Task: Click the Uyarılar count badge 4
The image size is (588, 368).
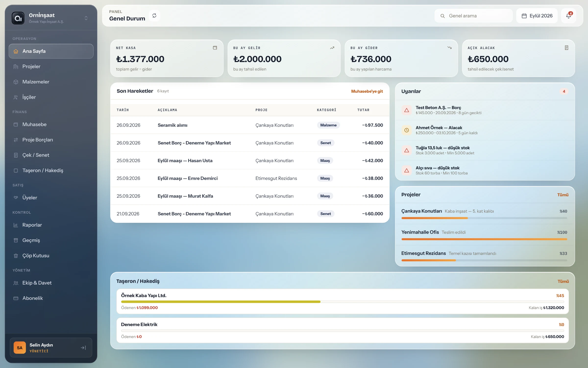Action: (x=564, y=91)
